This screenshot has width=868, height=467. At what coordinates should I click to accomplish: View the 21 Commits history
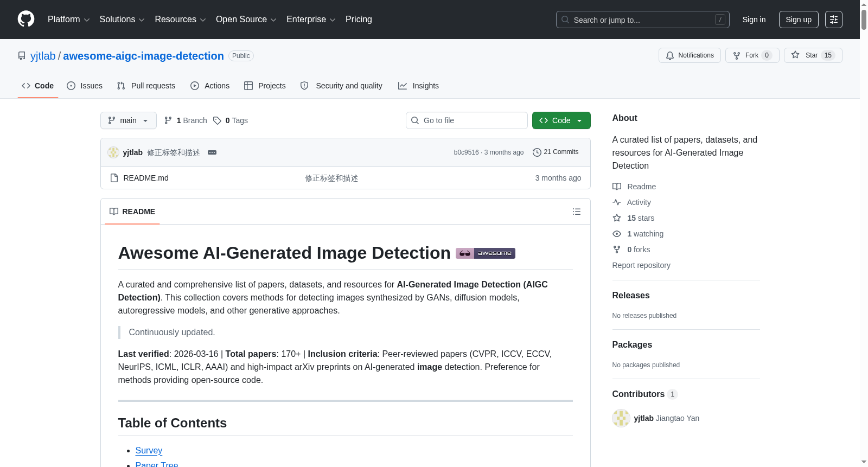[556, 152]
